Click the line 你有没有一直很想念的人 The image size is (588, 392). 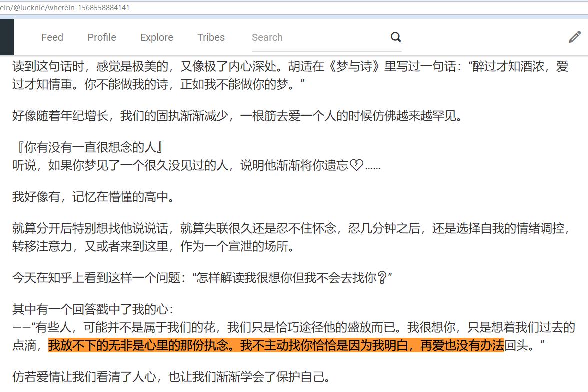(x=88, y=148)
